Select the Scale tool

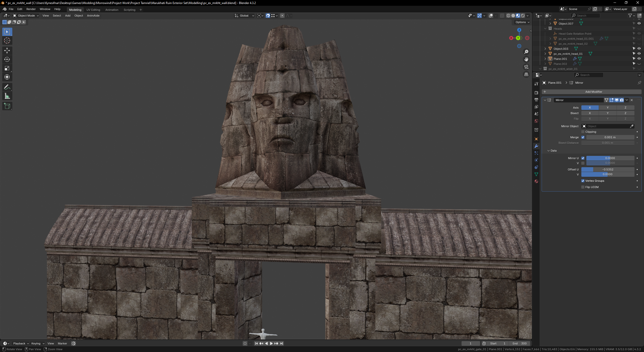7,68
